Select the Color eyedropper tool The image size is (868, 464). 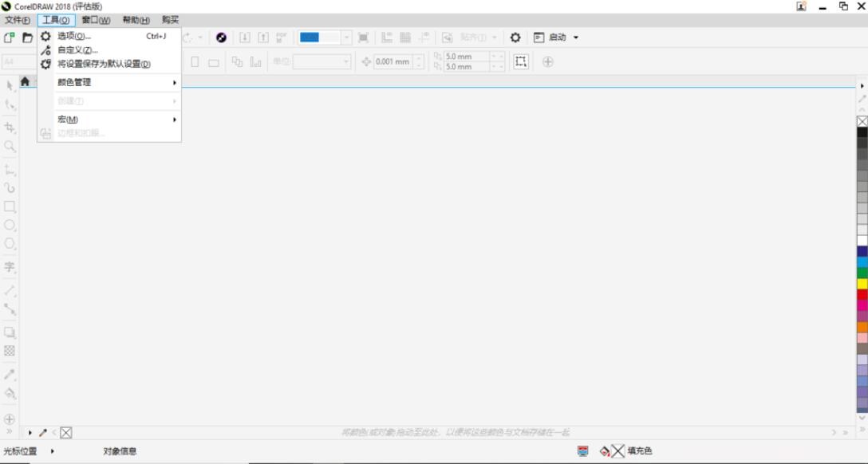[x=10, y=375]
